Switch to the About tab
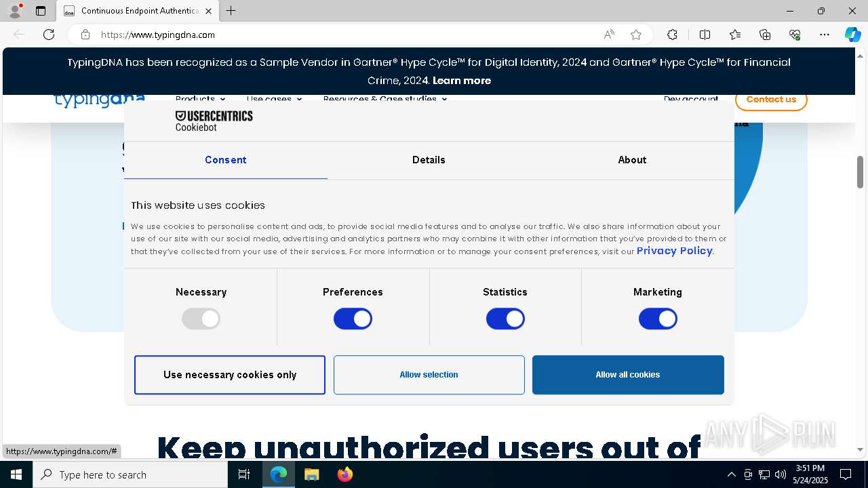Screen dimensions: 868x488 632,160
